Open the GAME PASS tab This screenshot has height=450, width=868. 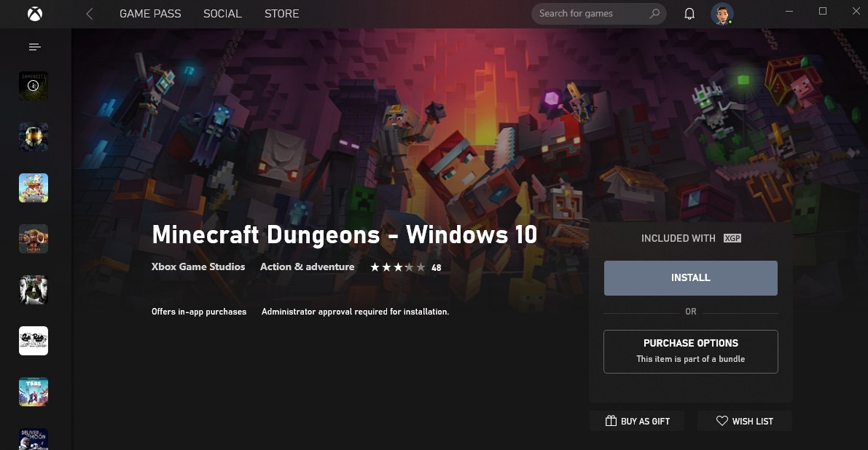pyautogui.click(x=150, y=14)
